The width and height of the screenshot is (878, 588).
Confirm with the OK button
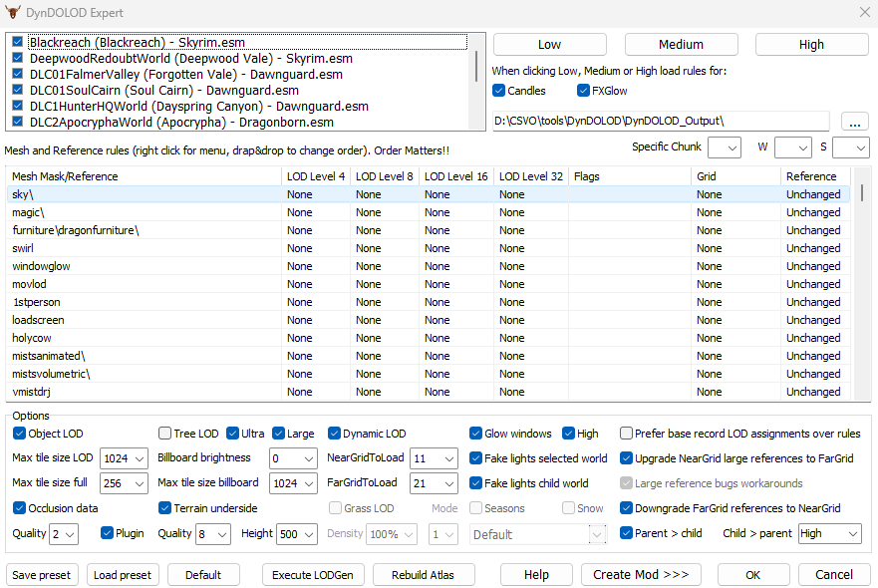click(753, 575)
